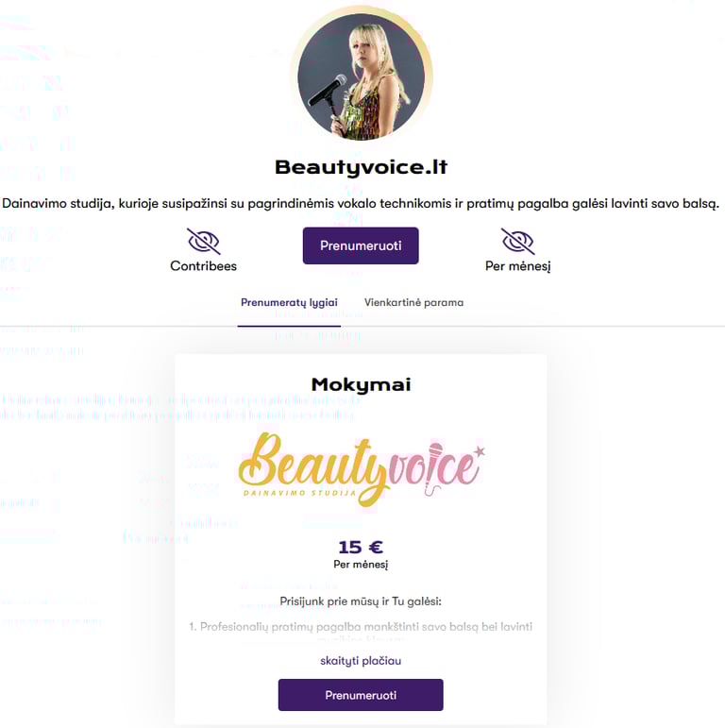Viewport: 725px width, 728px height.
Task: Click the pink microphone in voice logo
Action: coord(434,467)
